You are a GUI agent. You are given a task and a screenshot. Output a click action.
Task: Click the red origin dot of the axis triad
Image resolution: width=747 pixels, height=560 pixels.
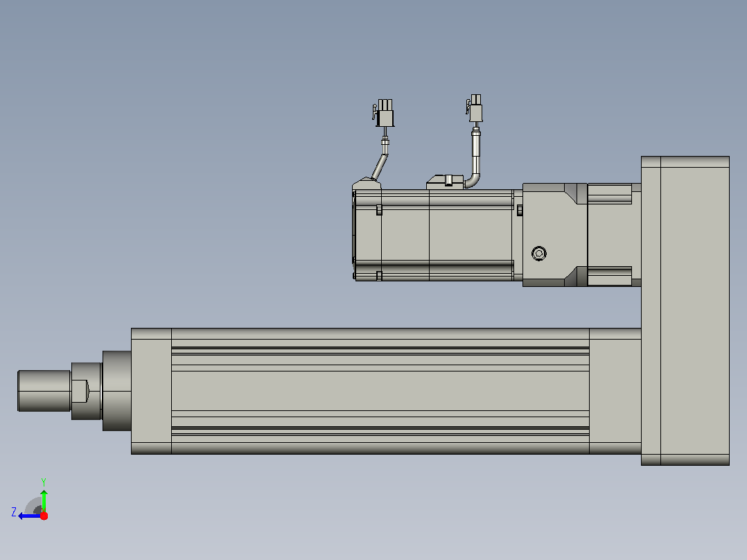(44, 516)
